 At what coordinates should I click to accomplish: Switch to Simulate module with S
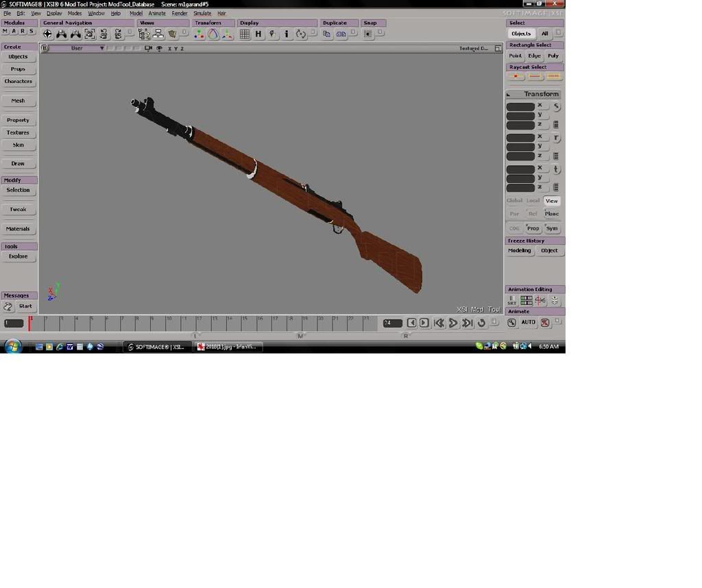32,32
